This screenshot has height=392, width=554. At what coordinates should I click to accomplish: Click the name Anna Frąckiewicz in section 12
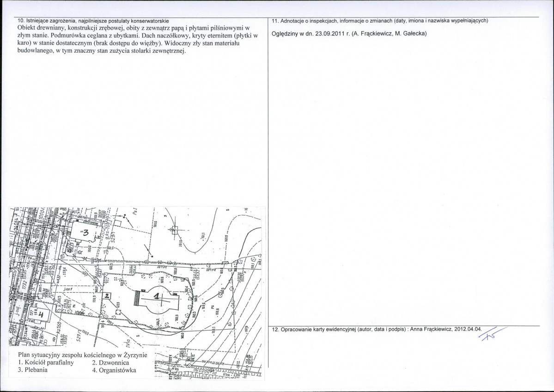coord(432,330)
